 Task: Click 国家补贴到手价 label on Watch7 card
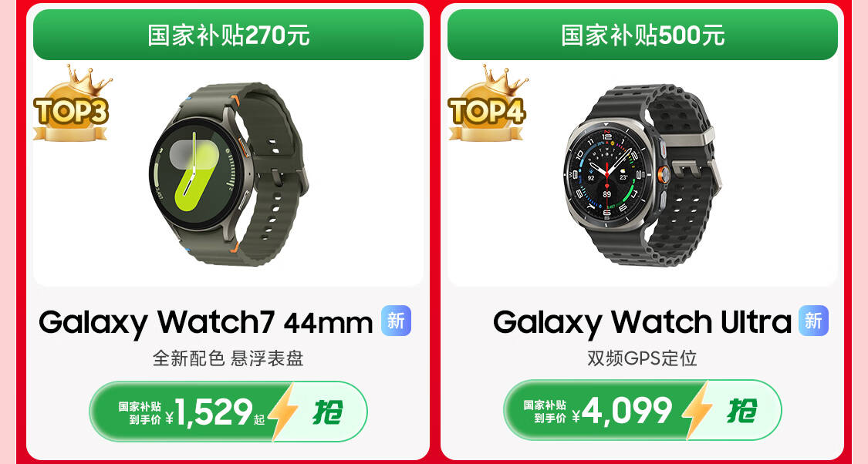coord(140,413)
